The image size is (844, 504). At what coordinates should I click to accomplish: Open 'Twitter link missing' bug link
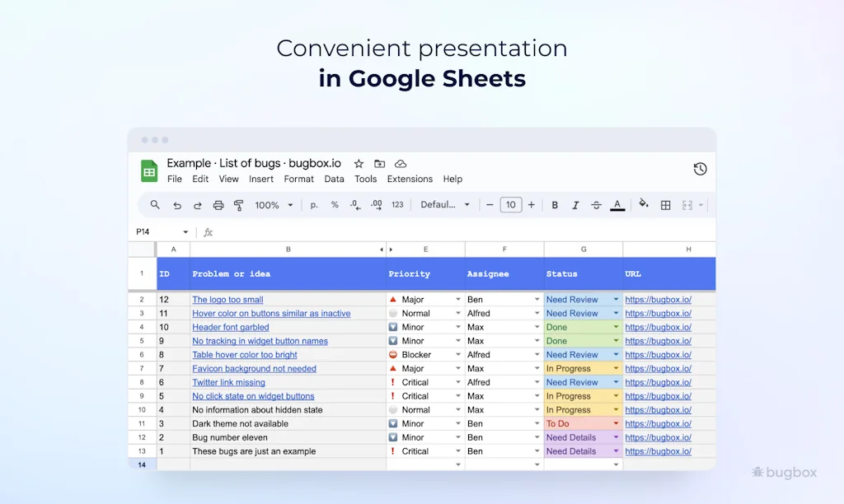point(228,383)
